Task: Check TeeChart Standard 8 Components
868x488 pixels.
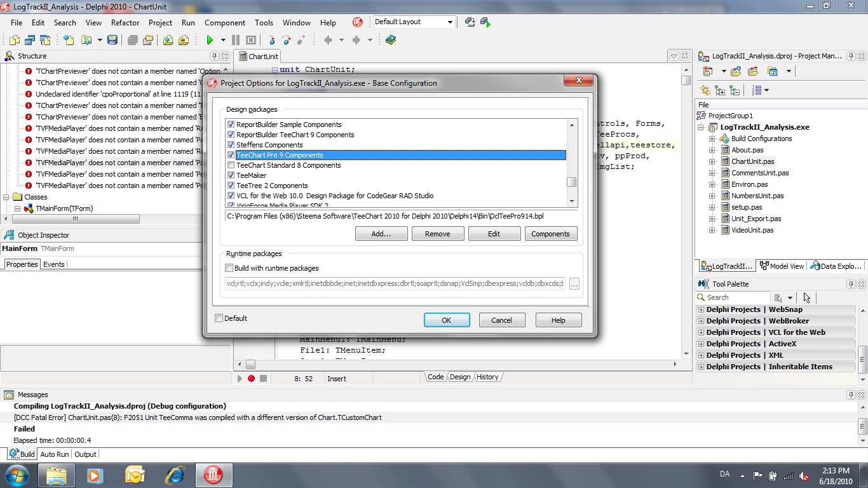Action: (231, 165)
